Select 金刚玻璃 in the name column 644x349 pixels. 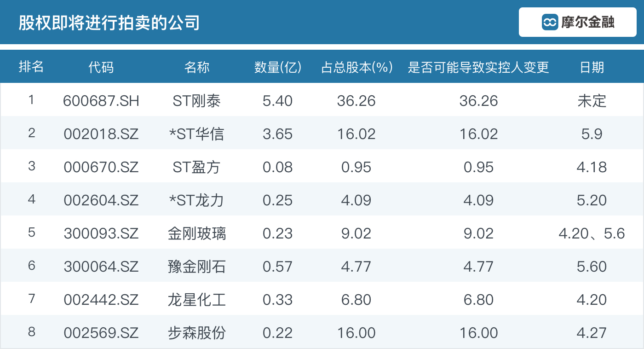point(197,233)
